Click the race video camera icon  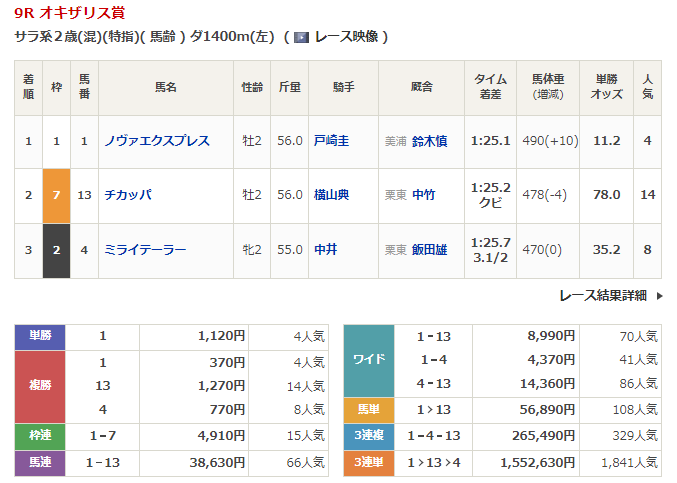(x=301, y=37)
